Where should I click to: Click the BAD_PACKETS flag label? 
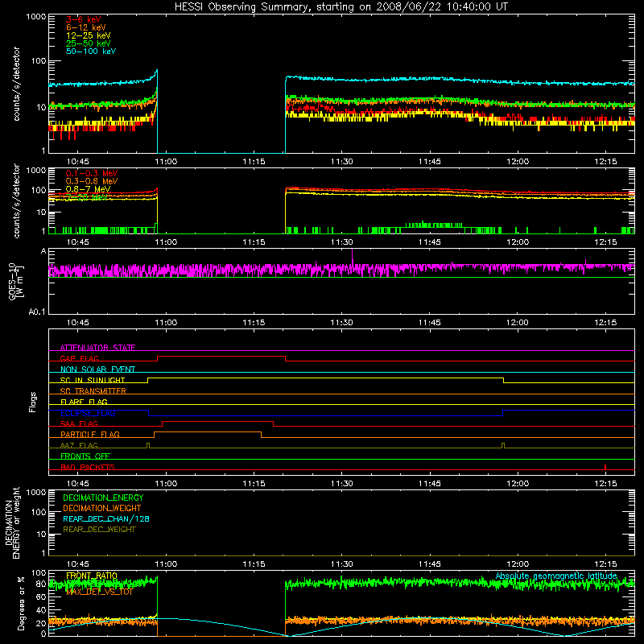click(88, 467)
